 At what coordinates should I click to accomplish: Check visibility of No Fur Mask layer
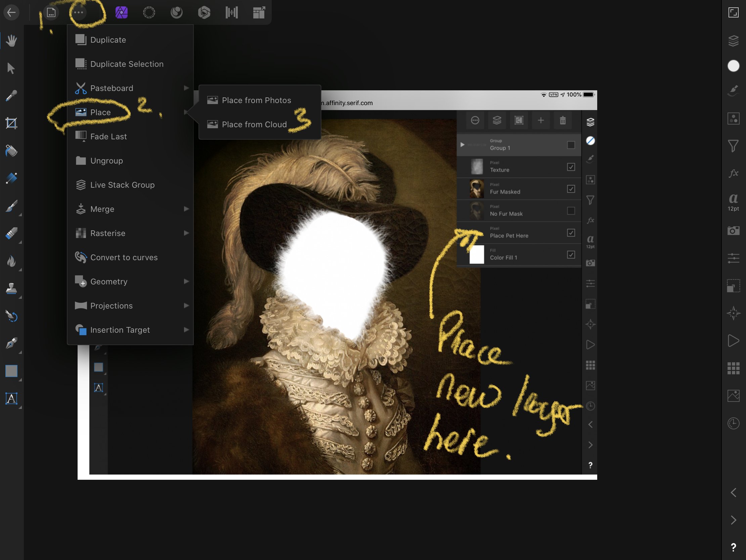(x=571, y=211)
